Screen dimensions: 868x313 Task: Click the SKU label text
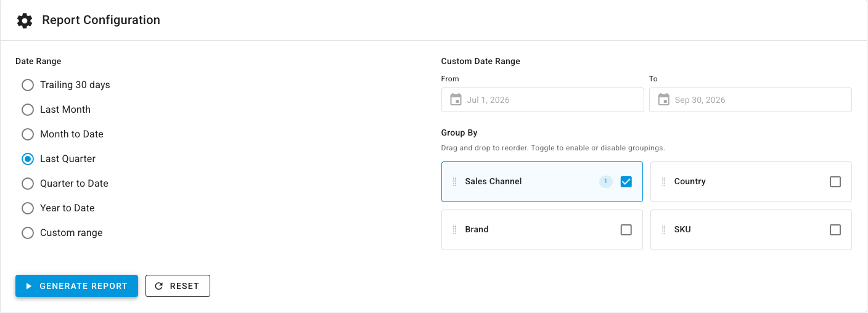click(x=682, y=230)
